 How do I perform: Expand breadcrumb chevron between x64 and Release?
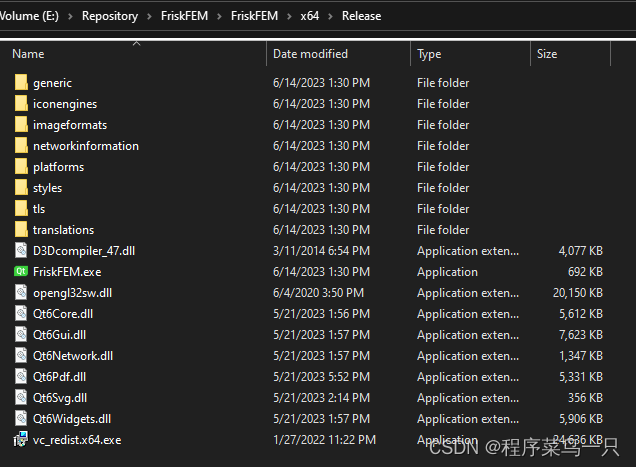pyautogui.click(x=331, y=16)
